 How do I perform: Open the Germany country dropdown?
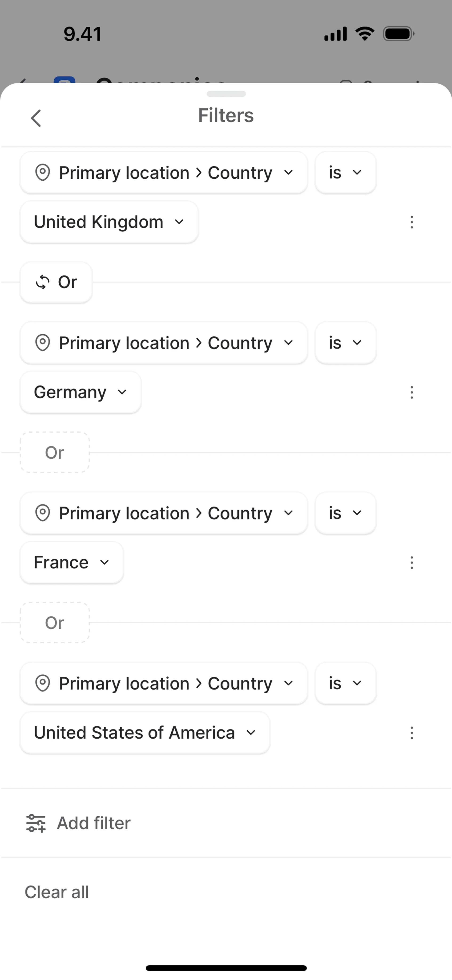tap(80, 392)
